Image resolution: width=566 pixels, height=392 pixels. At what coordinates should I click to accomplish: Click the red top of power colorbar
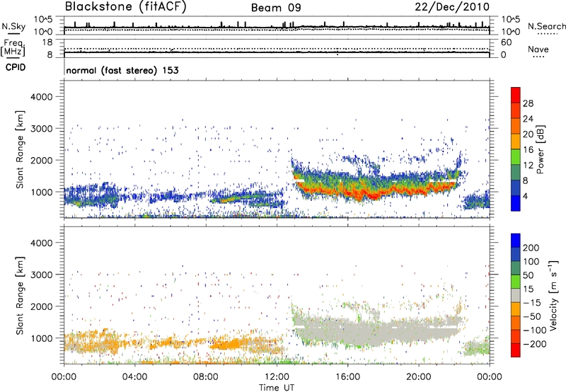pos(516,95)
